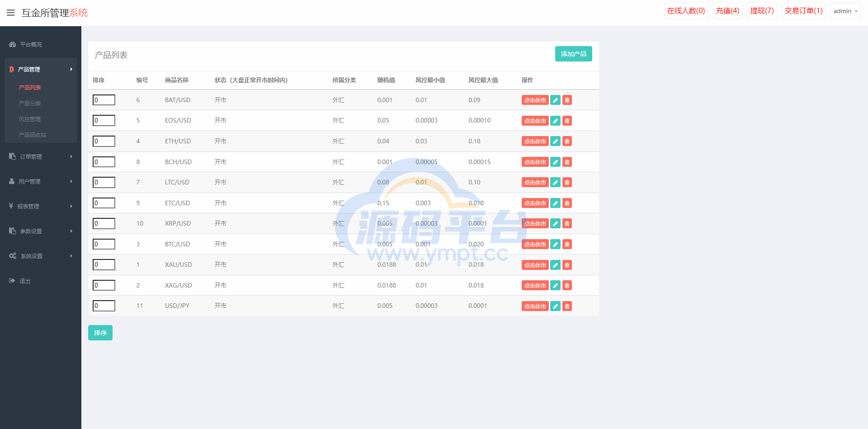Delete EOS/USD using the trash icon
The width and height of the screenshot is (868, 429).
click(x=567, y=121)
